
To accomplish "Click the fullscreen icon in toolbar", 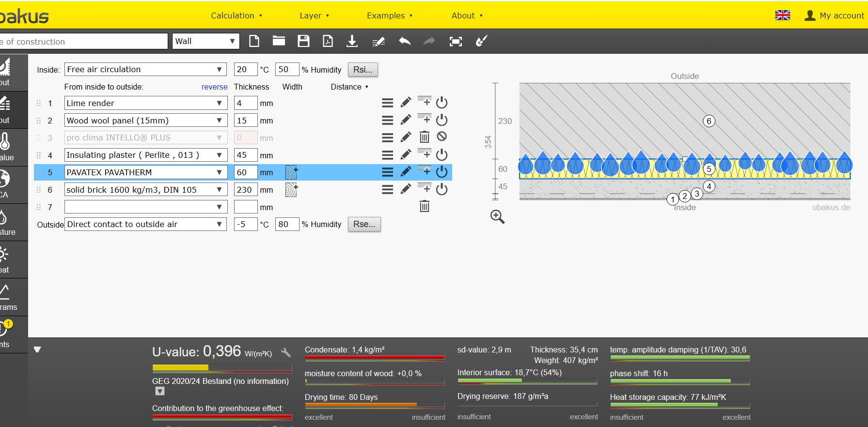I will (x=456, y=42).
